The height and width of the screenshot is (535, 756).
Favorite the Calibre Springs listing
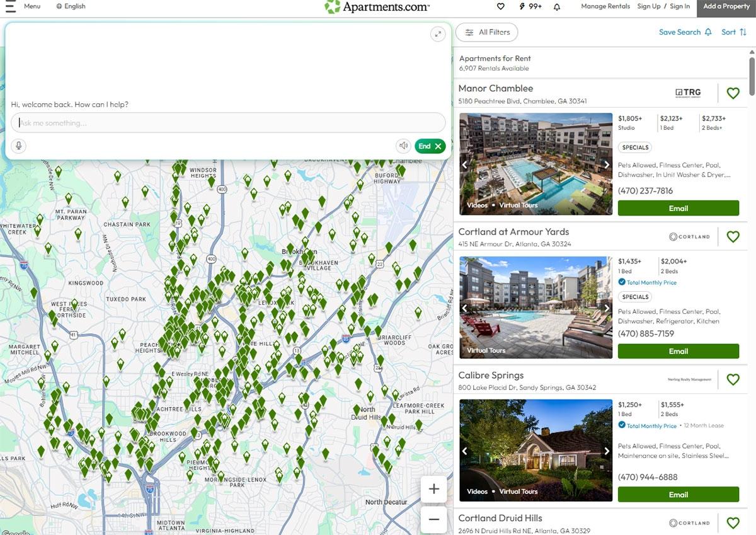pyautogui.click(x=733, y=379)
